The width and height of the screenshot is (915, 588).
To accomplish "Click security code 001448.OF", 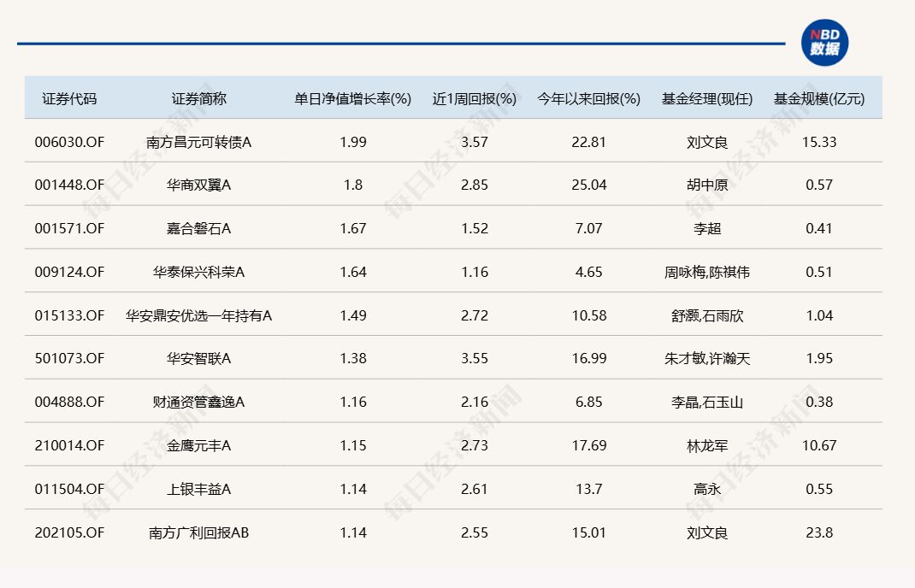I will point(69,185).
